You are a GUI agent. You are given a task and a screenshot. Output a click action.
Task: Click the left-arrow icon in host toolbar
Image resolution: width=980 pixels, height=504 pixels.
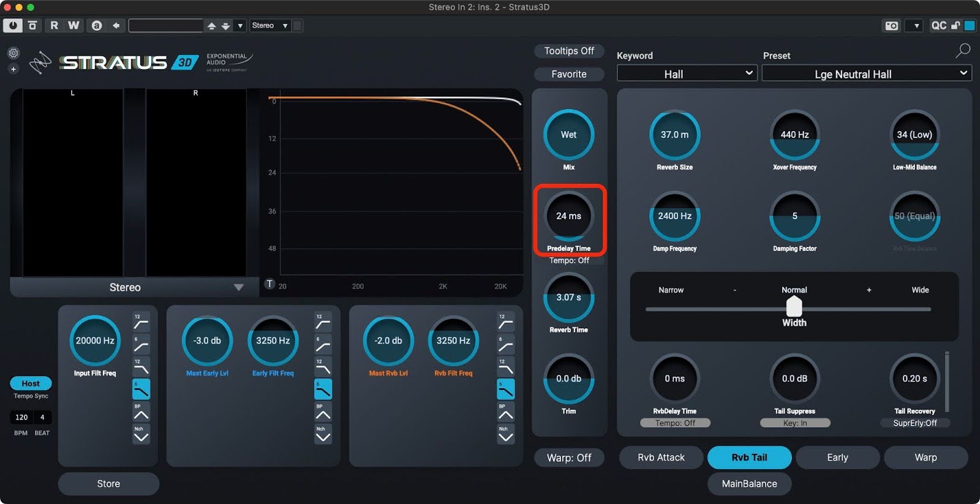point(116,26)
